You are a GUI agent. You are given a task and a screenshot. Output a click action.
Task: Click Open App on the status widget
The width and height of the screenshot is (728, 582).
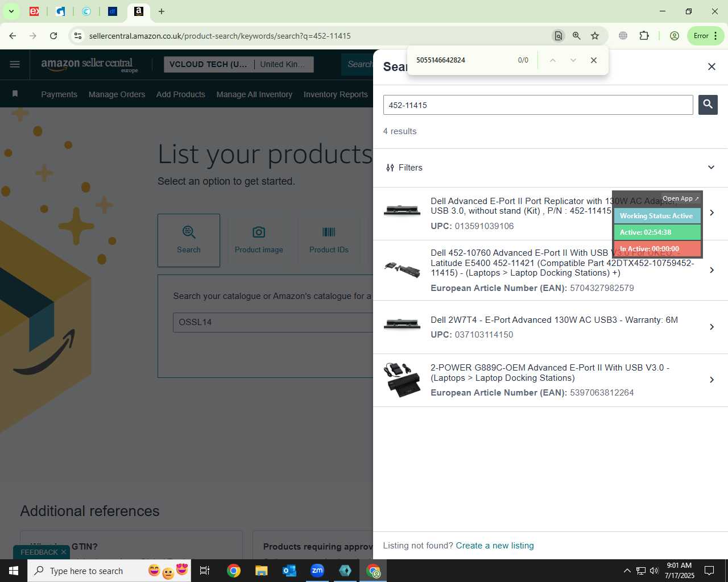pos(680,198)
